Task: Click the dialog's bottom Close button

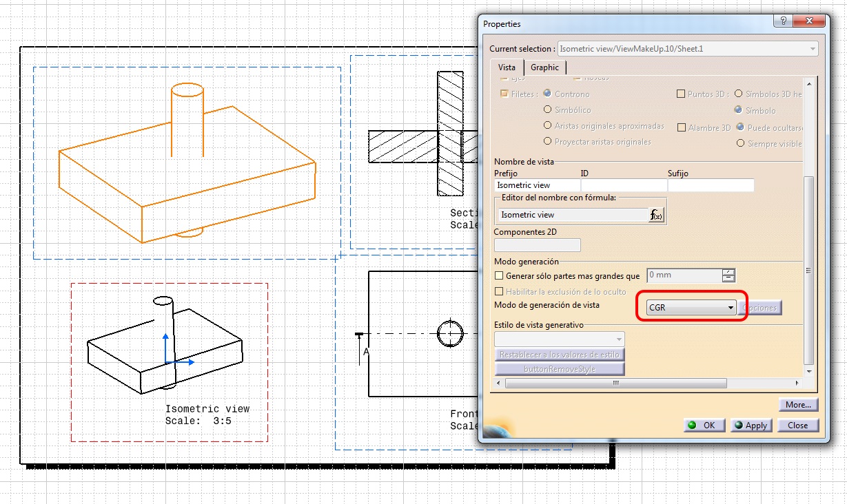Action: (x=798, y=426)
